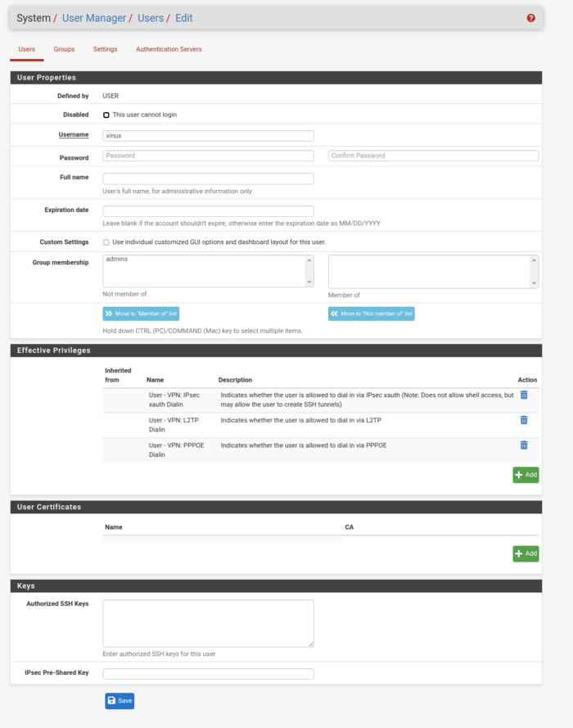Click the 'allowed to dial in via L2TP' description

click(x=300, y=420)
